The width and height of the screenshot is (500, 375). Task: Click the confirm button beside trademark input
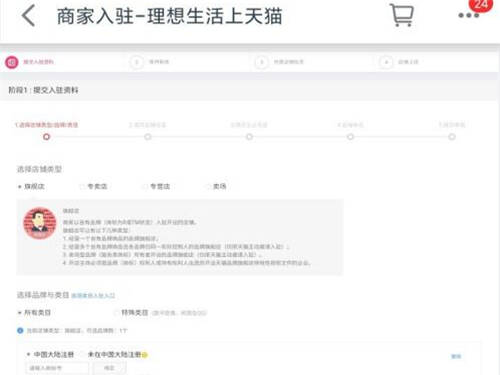[109, 368]
